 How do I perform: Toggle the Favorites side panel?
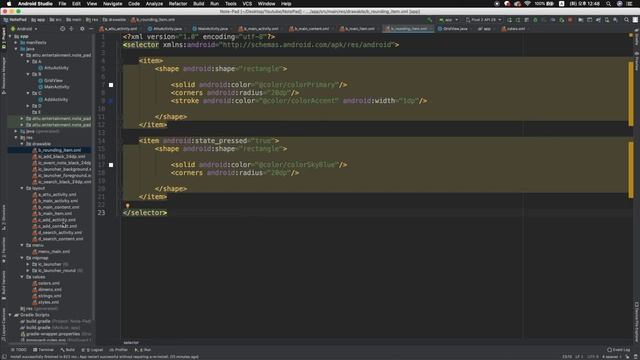(x=4, y=250)
